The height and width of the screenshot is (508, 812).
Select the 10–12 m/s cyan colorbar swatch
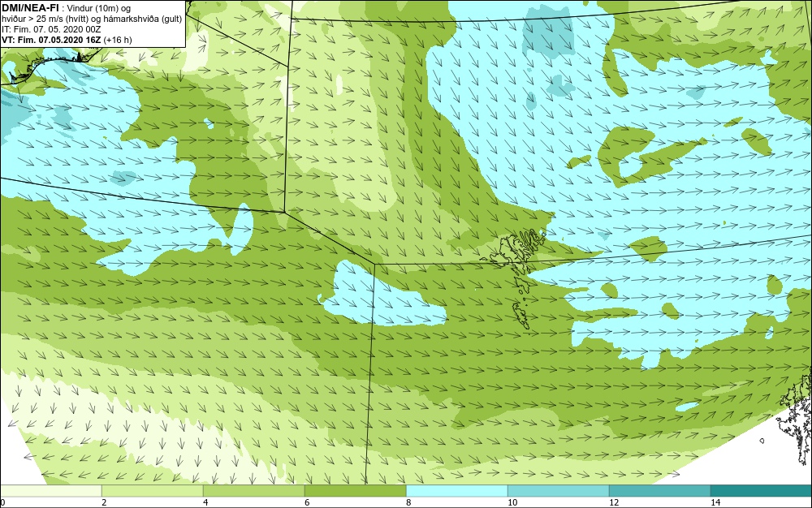[x=559, y=491]
